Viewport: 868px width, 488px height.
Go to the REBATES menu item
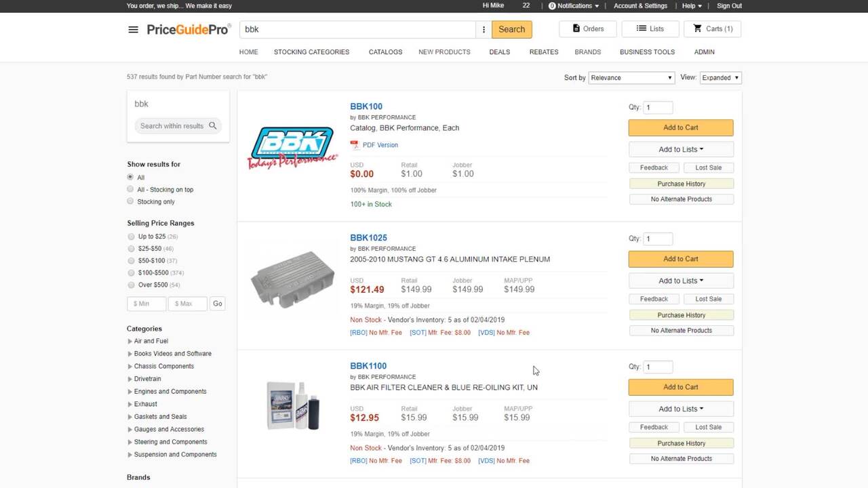tap(544, 52)
